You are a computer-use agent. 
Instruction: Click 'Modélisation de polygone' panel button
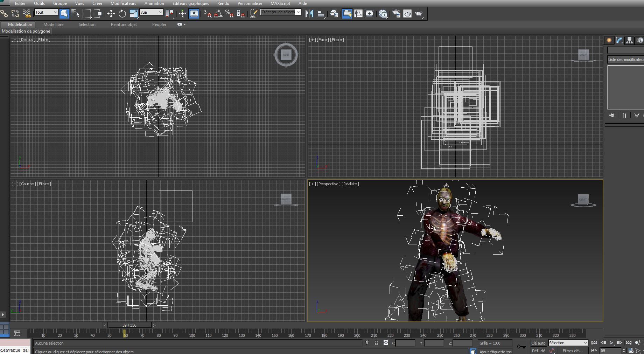click(26, 31)
